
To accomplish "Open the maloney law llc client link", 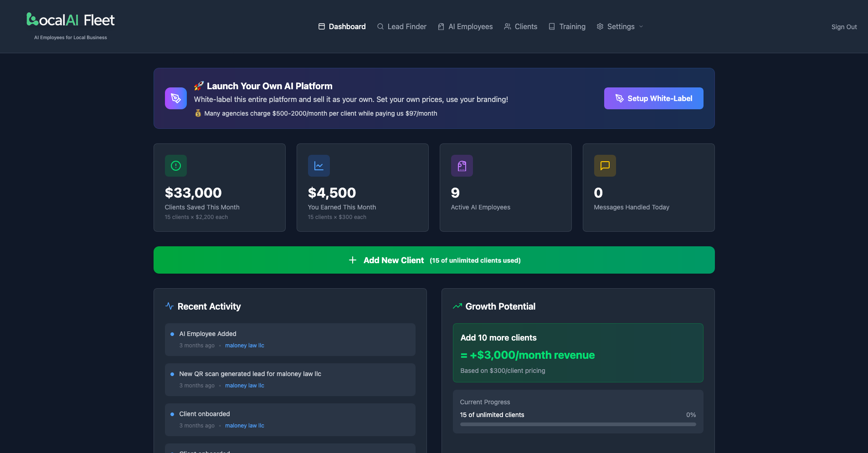I will point(245,345).
